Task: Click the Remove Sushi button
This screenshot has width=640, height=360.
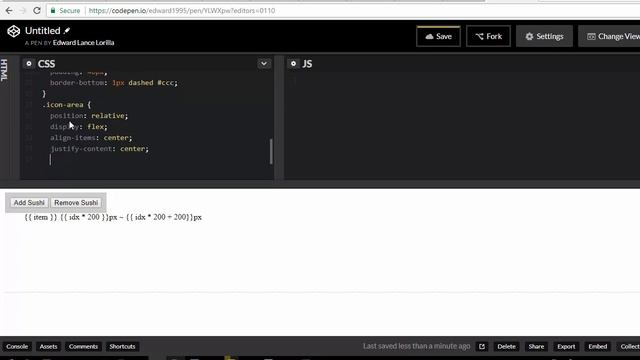Action: [x=76, y=203]
